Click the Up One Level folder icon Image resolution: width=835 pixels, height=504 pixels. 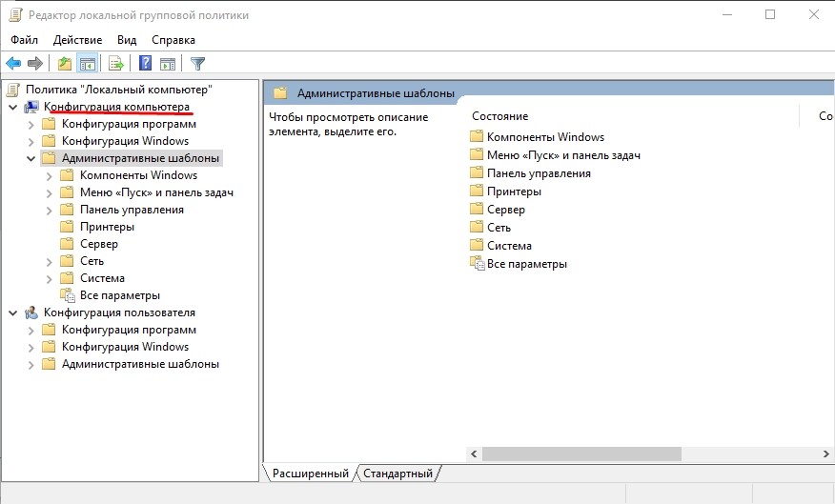[65, 64]
